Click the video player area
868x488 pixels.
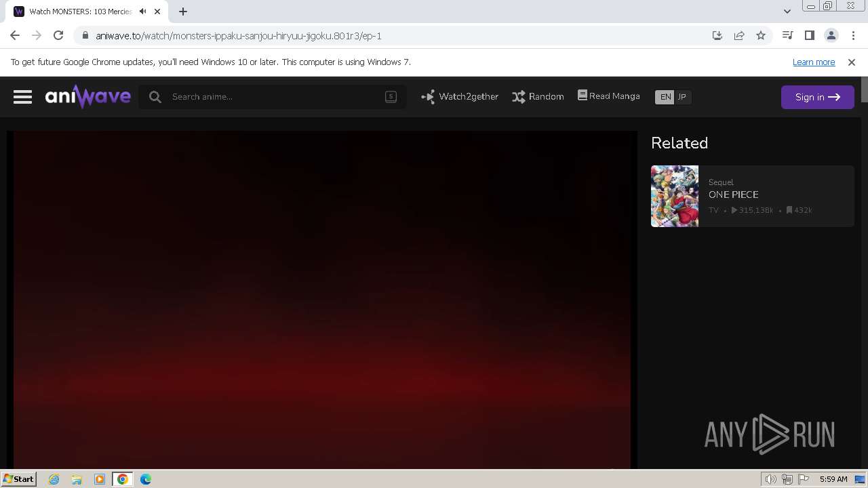point(322,300)
